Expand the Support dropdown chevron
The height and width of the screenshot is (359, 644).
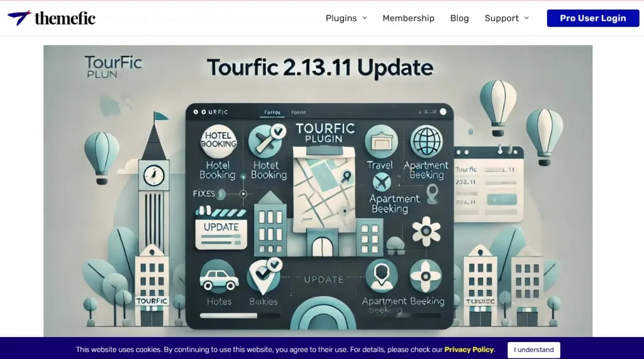(526, 18)
